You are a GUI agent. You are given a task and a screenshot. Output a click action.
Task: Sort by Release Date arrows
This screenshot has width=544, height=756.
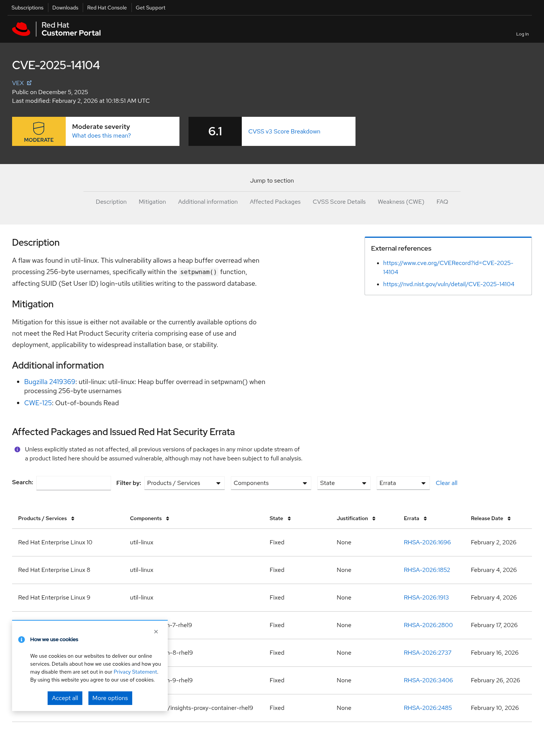[509, 519]
